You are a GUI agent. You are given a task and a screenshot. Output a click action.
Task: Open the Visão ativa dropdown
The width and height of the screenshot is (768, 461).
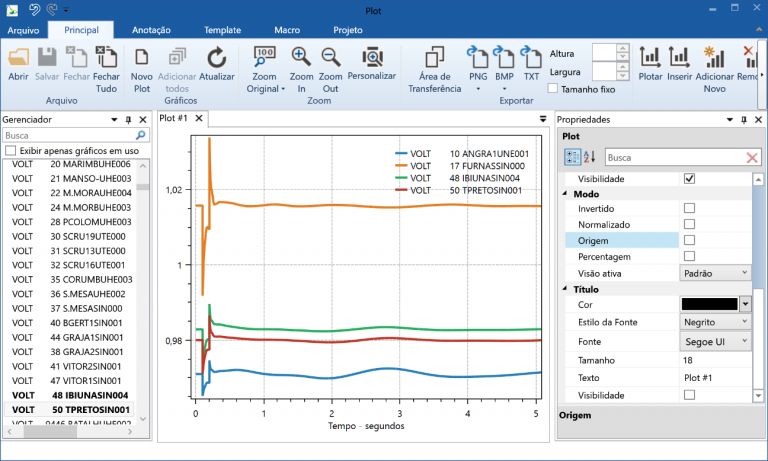pyautogui.click(x=715, y=272)
